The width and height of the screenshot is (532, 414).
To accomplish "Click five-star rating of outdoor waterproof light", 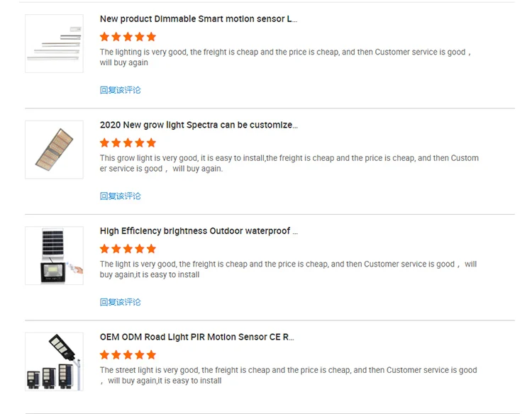I will (x=128, y=249).
